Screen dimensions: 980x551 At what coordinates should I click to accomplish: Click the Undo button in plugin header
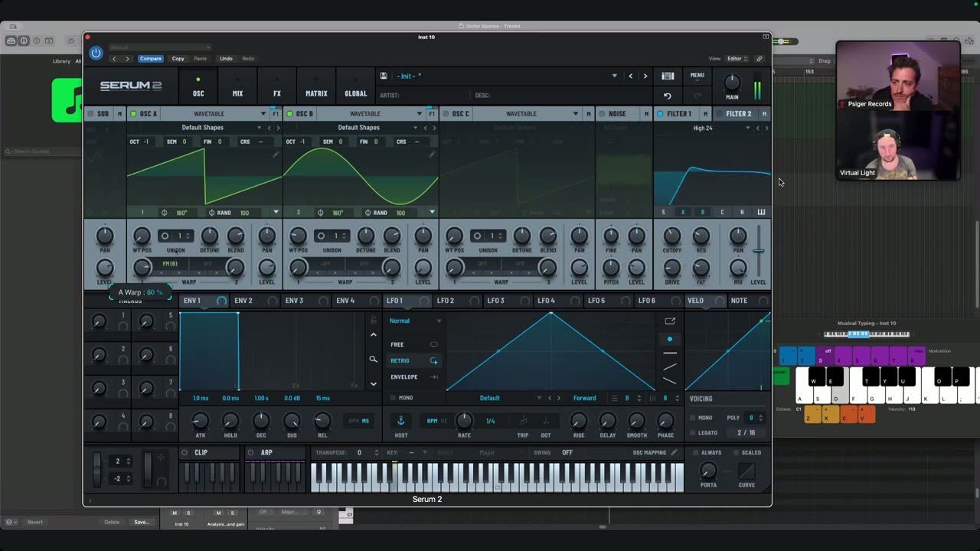coord(226,58)
